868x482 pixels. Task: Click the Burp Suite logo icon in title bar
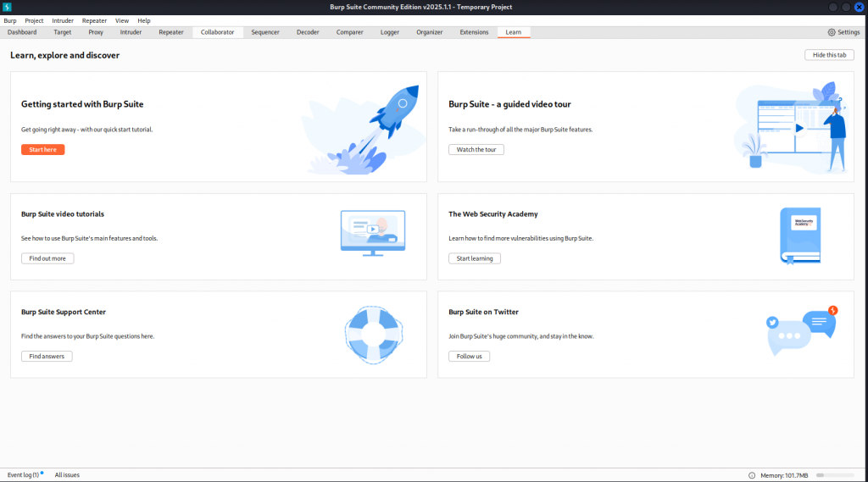click(7, 7)
